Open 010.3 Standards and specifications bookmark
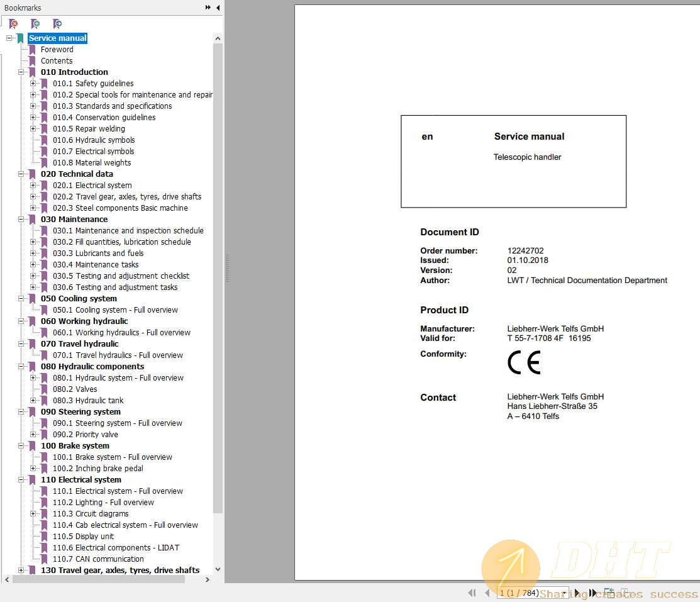700x602 pixels. 112,106
